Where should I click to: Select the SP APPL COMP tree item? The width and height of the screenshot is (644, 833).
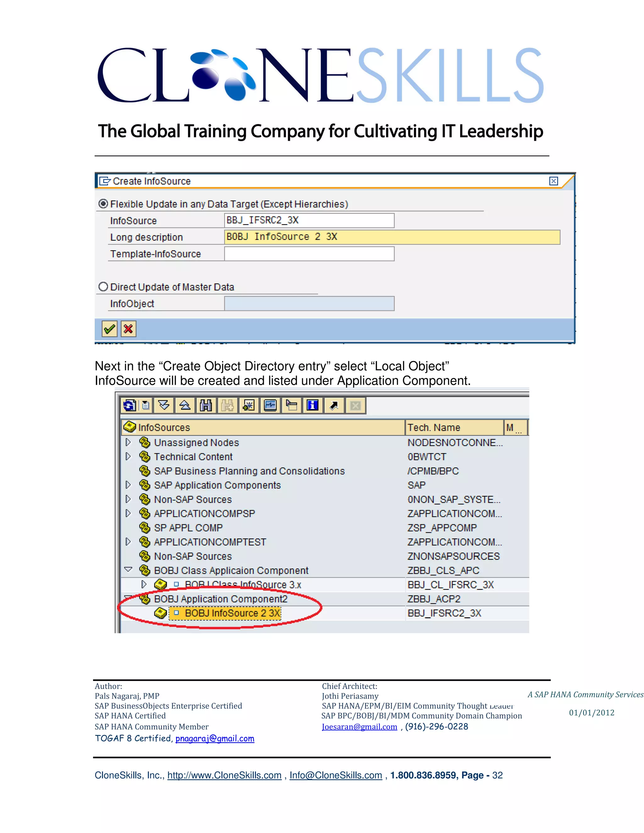point(188,527)
